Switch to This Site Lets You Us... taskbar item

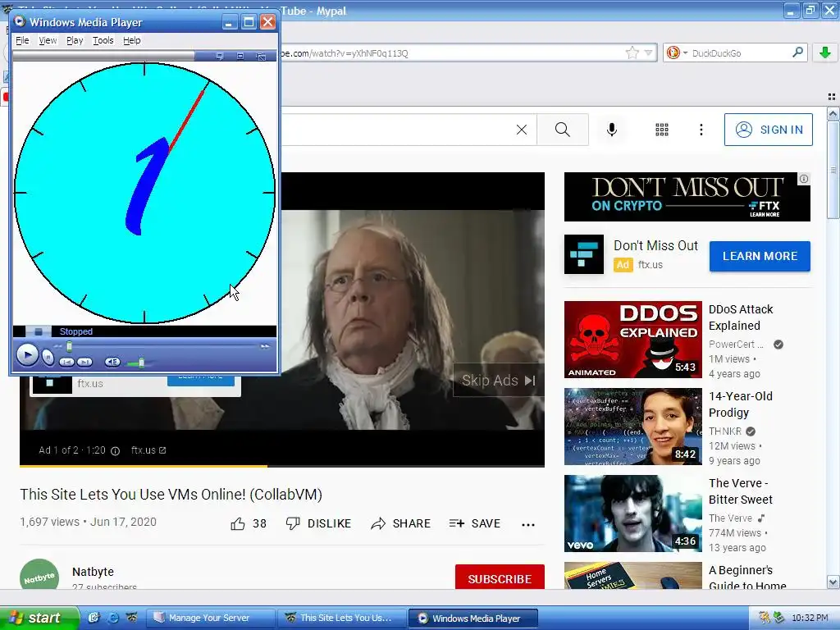(340, 618)
